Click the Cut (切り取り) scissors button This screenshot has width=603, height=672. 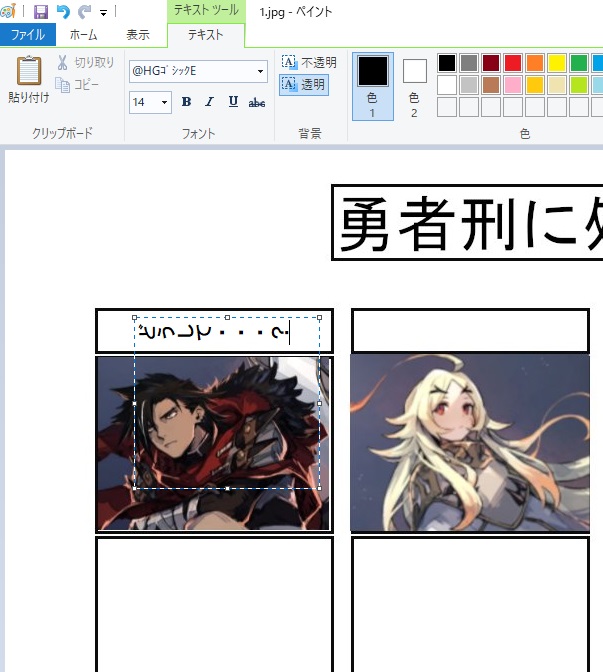[x=86, y=63]
